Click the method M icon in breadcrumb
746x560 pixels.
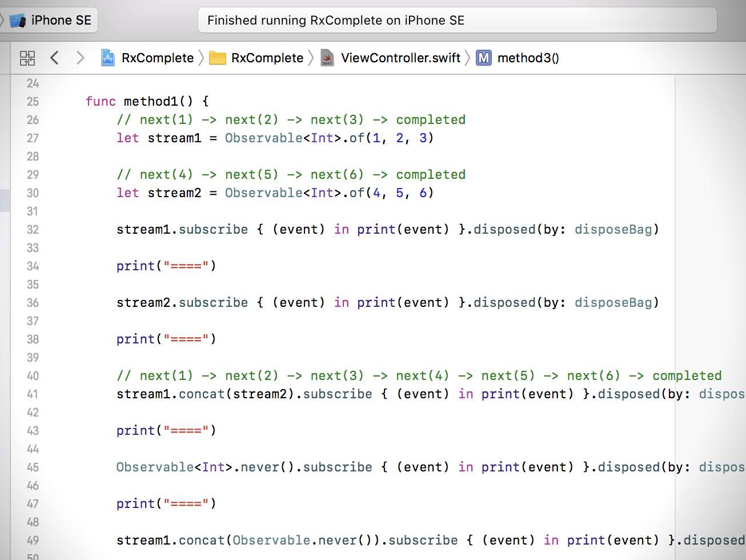484,58
